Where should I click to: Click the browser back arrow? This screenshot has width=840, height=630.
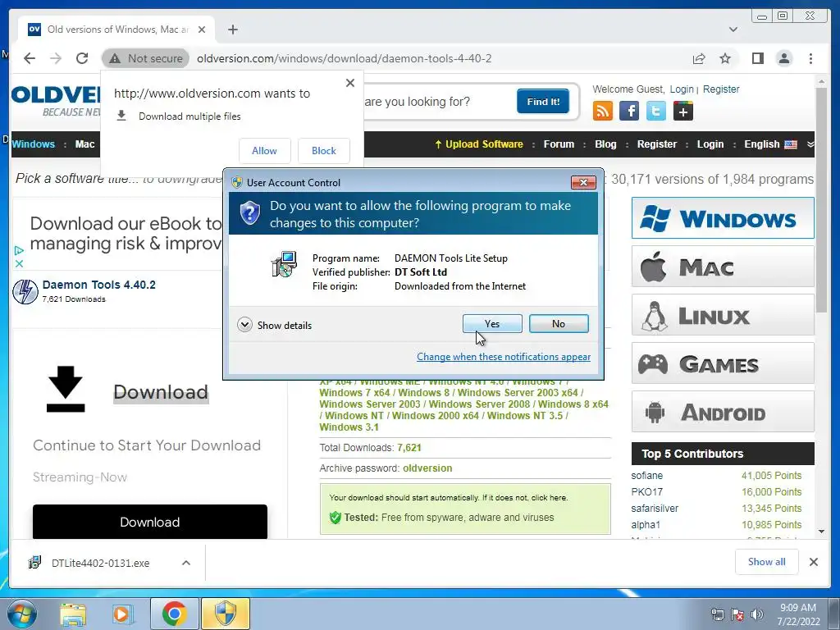tap(30, 58)
